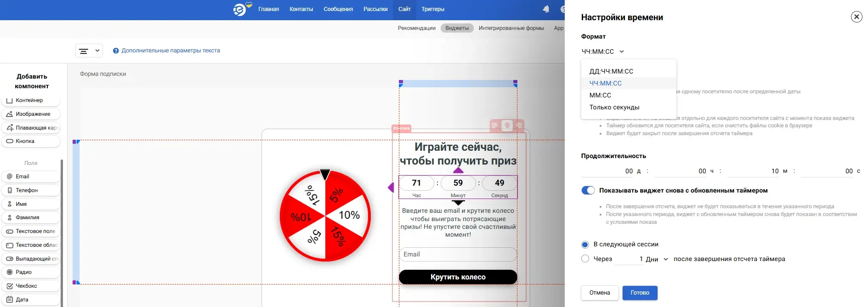The height and width of the screenshot is (307, 868).
Task: Add the Image component from sidebar
Action: pos(31,114)
